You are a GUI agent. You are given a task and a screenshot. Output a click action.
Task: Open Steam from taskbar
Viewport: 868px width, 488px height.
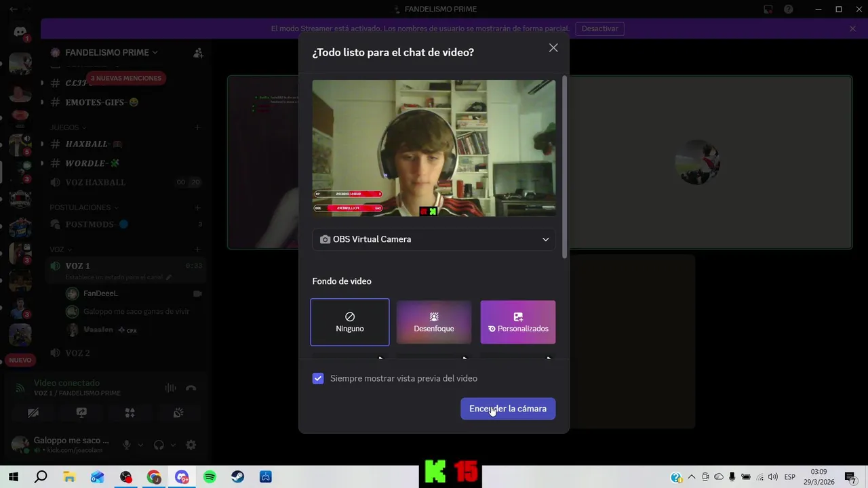[x=237, y=476]
